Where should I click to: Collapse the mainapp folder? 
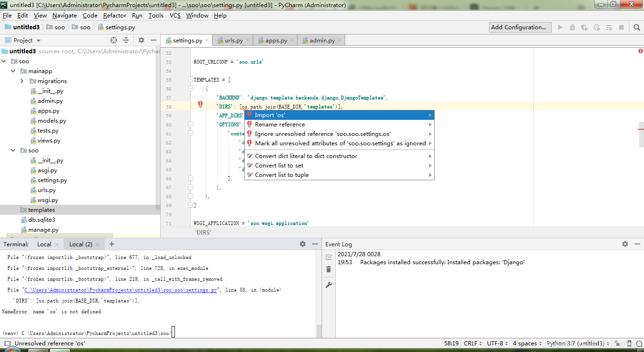pos(14,71)
